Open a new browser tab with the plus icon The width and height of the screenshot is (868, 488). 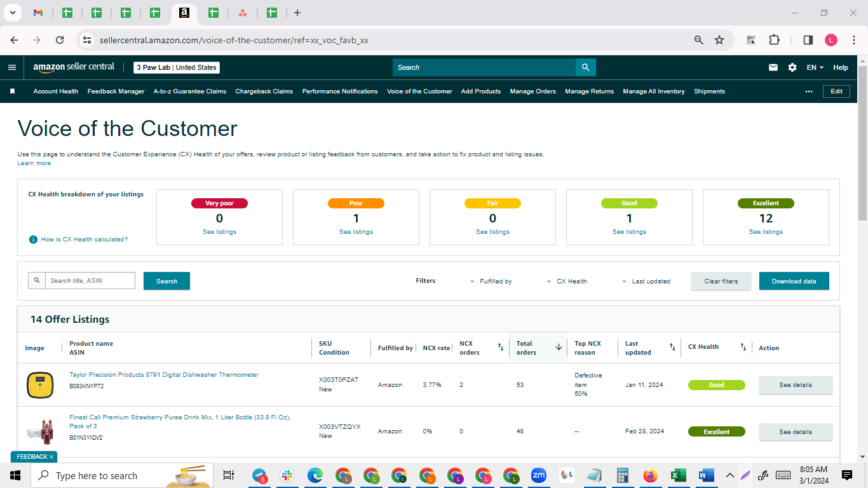[x=297, y=13]
